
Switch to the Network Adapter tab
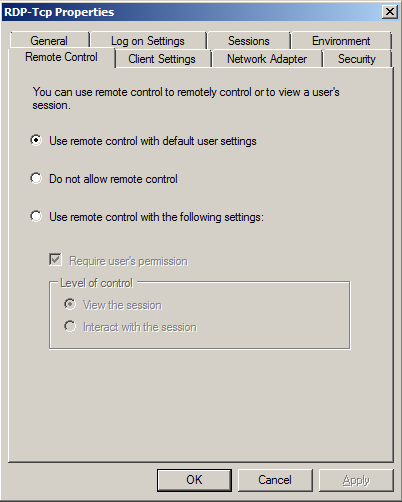[x=267, y=59]
